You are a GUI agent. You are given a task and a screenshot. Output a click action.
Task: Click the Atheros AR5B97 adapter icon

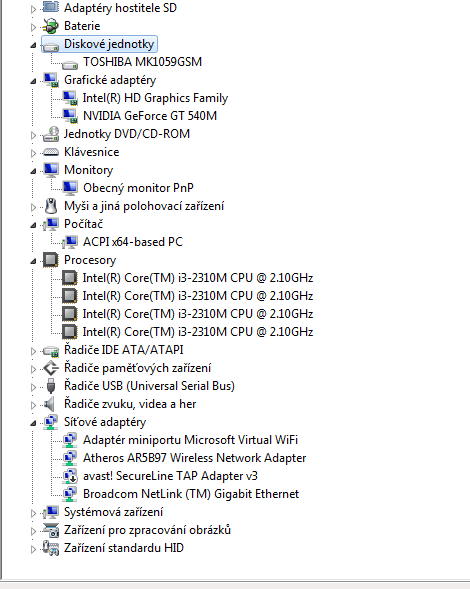(x=70, y=458)
